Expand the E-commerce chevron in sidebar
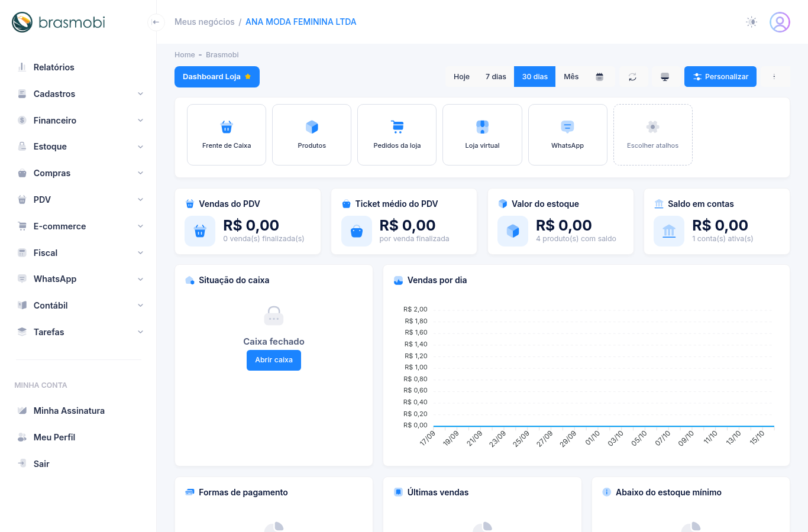The height and width of the screenshot is (532, 808). pos(141,226)
